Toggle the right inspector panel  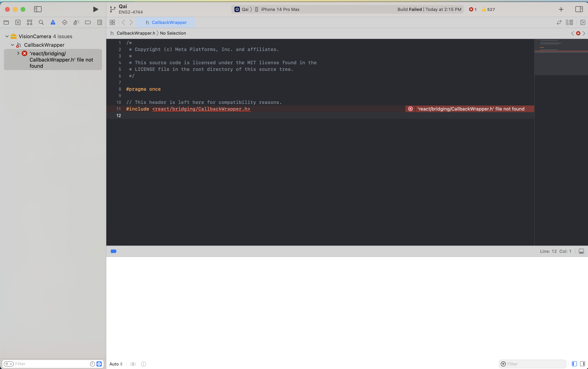pyautogui.click(x=579, y=9)
